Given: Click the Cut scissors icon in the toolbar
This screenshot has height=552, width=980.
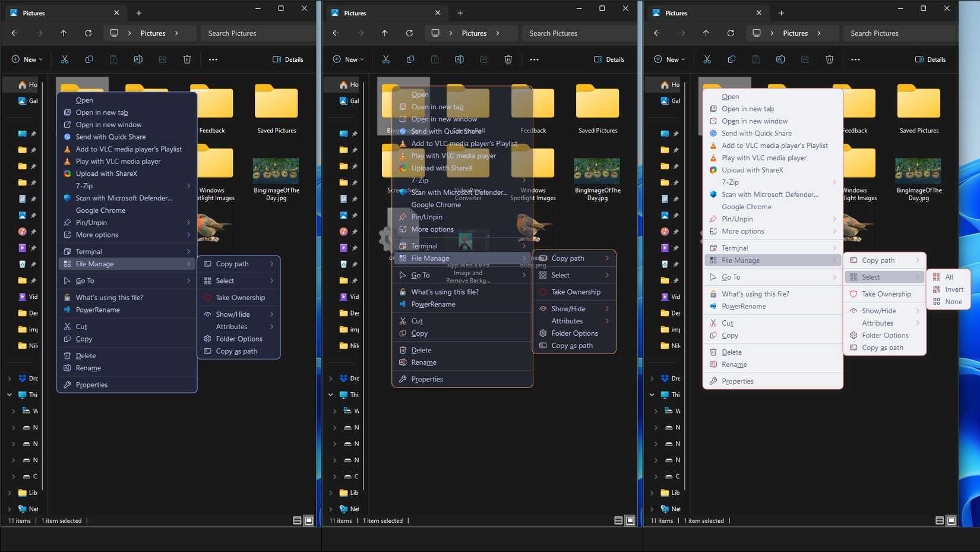Looking at the screenshot, I should (x=64, y=59).
